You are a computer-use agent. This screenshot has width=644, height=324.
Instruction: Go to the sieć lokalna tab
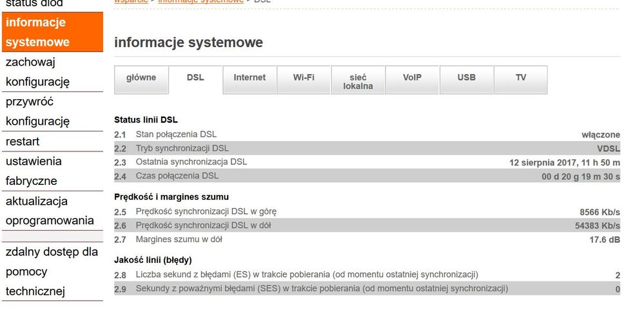(x=358, y=81)
